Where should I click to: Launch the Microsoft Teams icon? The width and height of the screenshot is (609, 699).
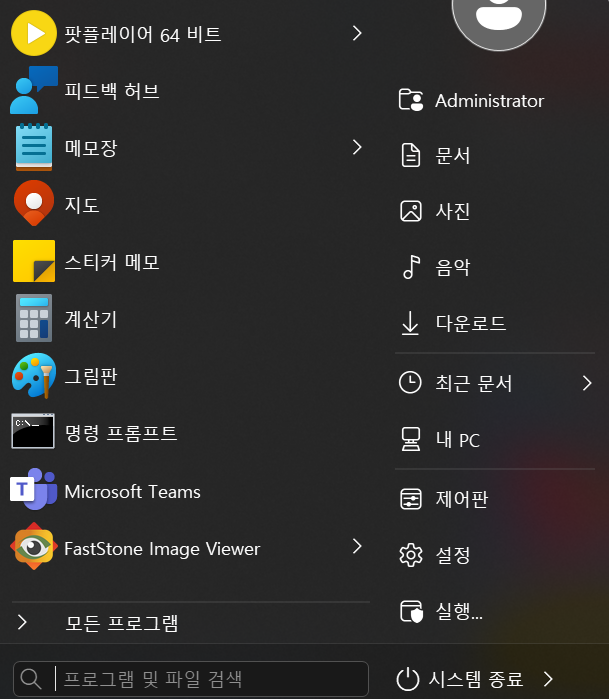click(34, 489)
